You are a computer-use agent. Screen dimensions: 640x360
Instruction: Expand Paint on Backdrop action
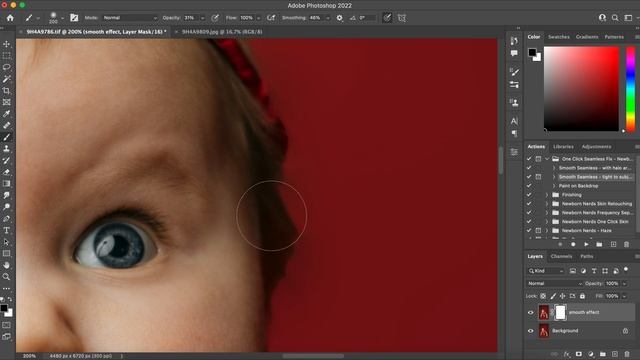[554, 186]
